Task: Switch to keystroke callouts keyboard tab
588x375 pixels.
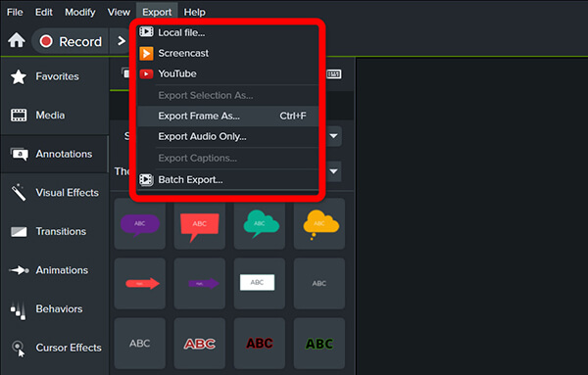Action: pos(333,74)
